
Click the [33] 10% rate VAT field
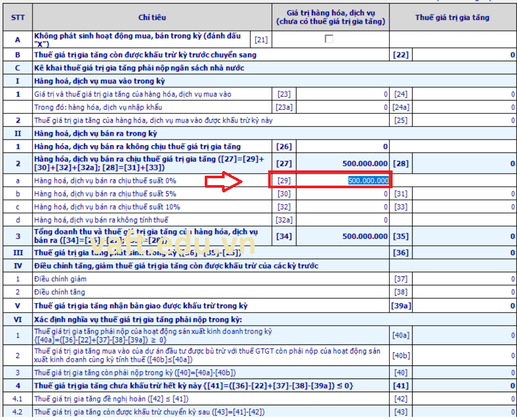(x=463, y=207)
